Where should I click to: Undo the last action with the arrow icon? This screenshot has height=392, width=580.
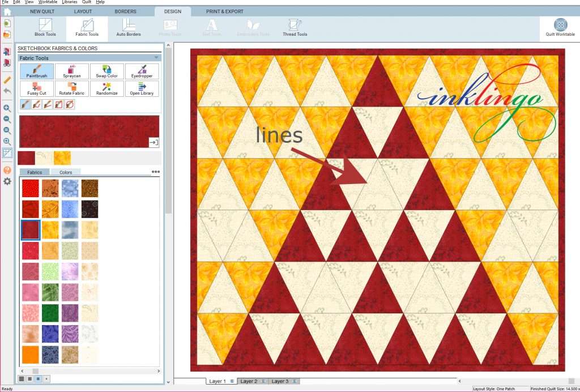tap(7, 91)
